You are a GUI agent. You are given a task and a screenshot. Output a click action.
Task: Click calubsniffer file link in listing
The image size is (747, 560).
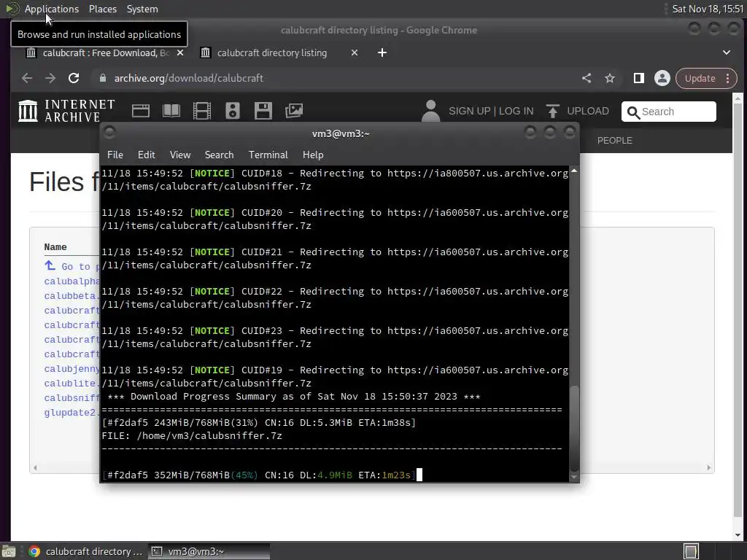[72, 398]
